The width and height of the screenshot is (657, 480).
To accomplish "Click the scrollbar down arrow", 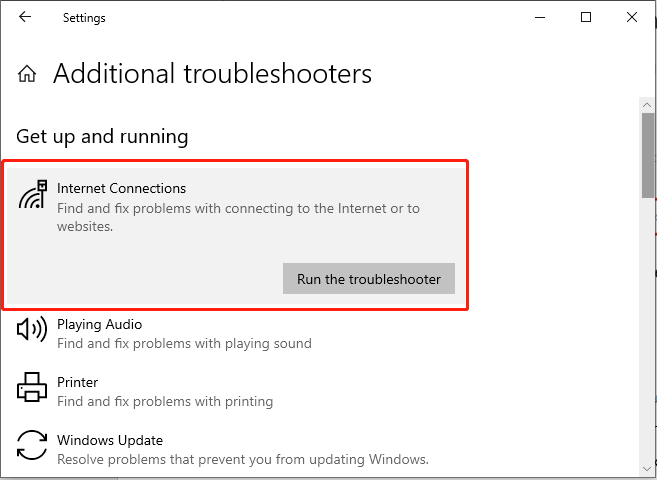I will (x=647, y=468).
